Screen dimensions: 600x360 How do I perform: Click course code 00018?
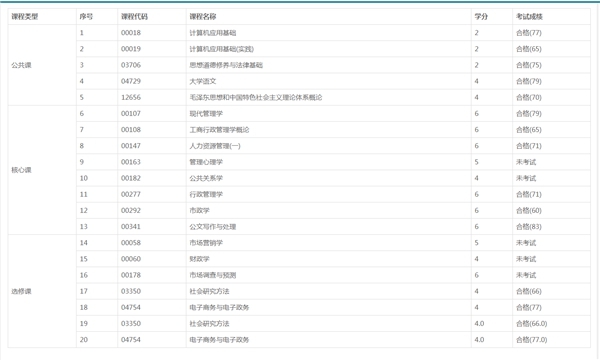pyautogui.click(x=131, y=33)
